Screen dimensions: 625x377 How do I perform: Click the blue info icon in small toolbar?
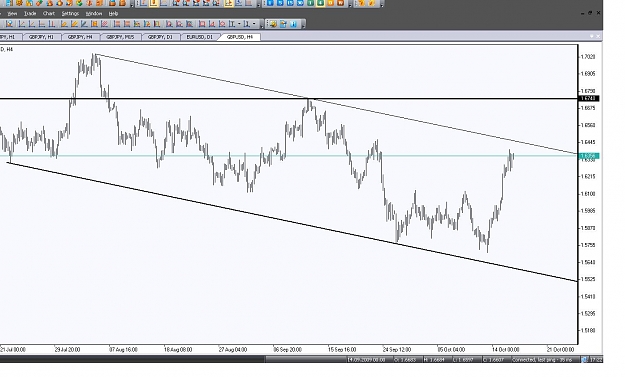click(x=293, y=24)
